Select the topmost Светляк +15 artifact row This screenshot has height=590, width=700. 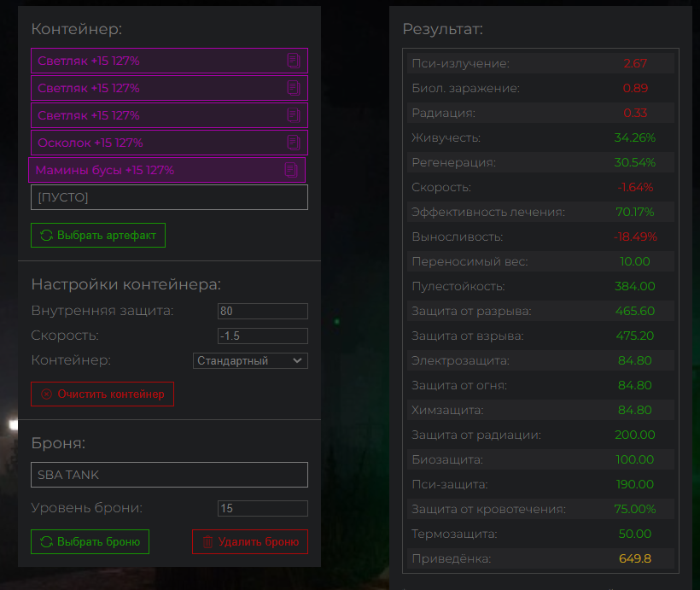[x=154, y=61]
